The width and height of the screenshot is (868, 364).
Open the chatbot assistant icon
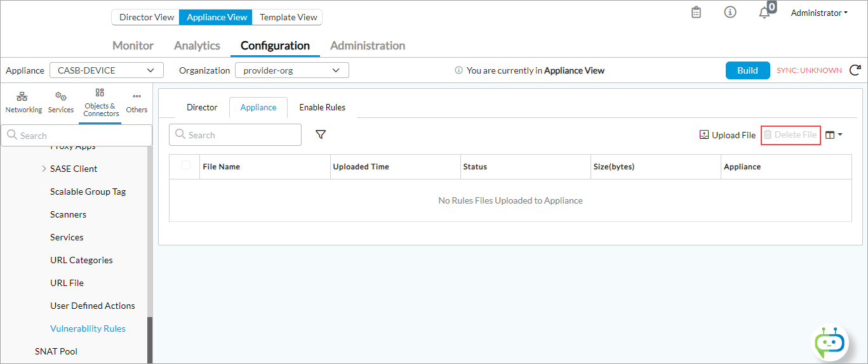click(x=831, y=343)
